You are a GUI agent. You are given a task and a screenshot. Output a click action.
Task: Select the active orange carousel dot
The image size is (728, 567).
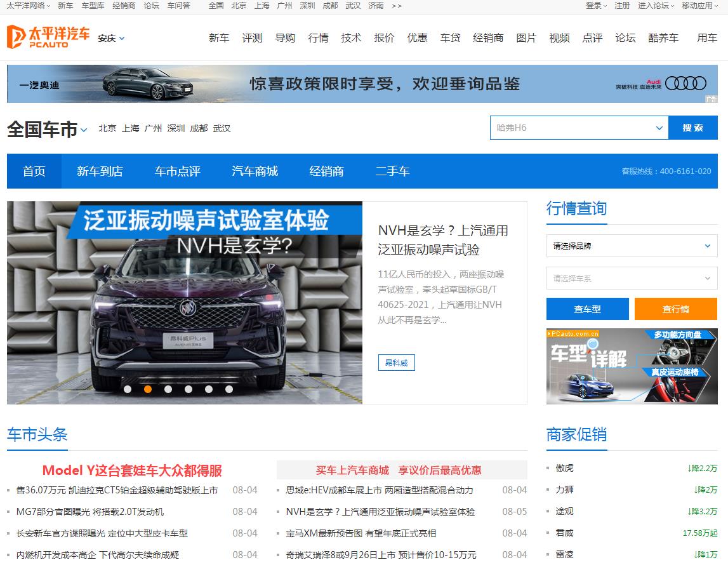click(x=148, y=389)
